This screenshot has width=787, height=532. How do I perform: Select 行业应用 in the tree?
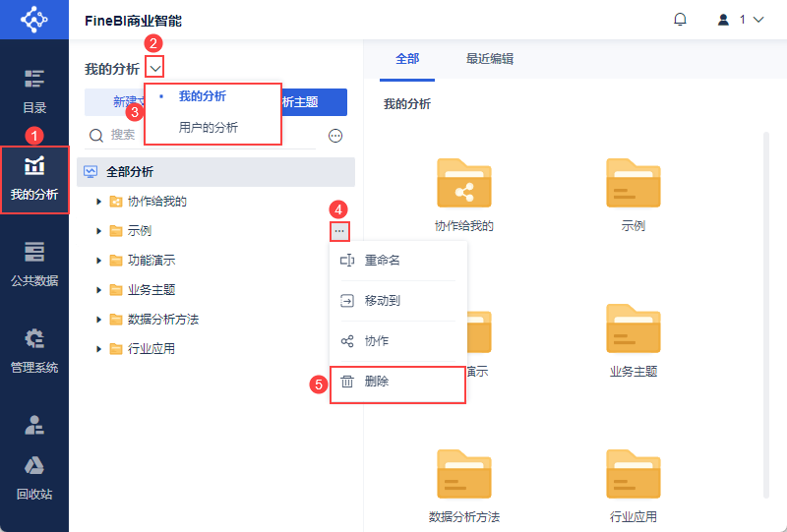(x=151, y=349)
